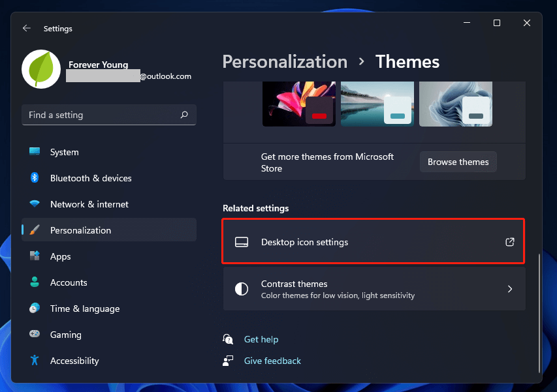The width and height of the screenshot is (557, 392).
Task: Click the Get help link
Action: 261,339
